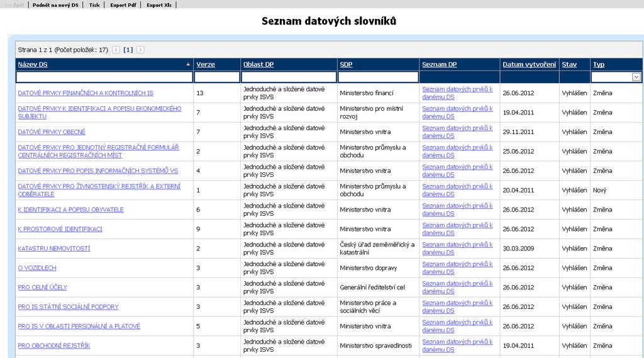Open PRO CELNÍ ÚČELY link
Image resolution: width=644 pixels, height=358 pixels.
click(42, 288)
